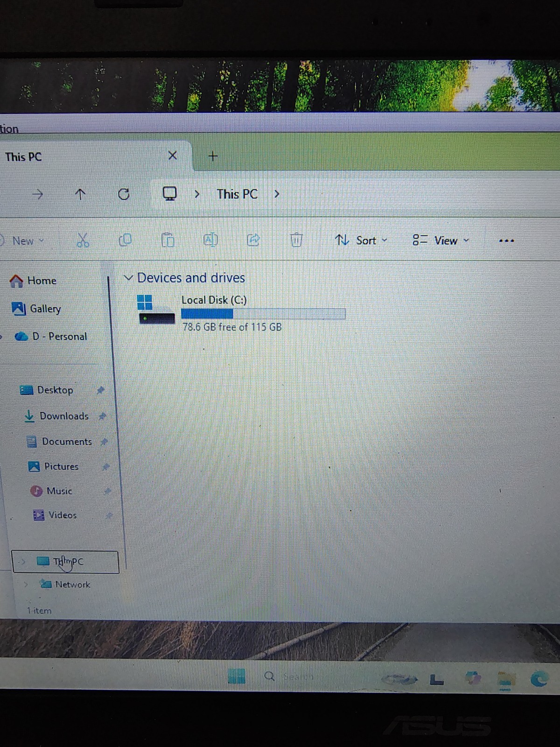560x747 pixels.
Task: Select Network in navigation pane
Action: point(65,584)
